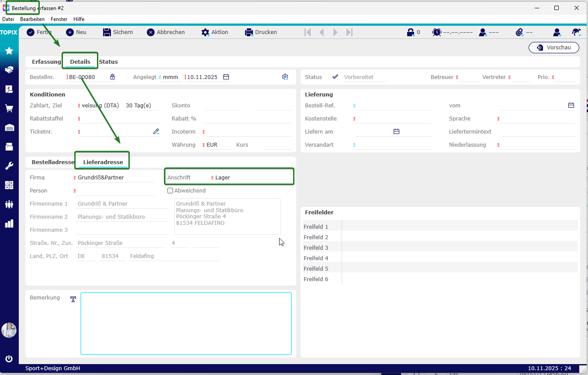Screen dimensions: 588x375
Task: Click the Firma field Grundriß&Partner
Action: click(115, 178)
